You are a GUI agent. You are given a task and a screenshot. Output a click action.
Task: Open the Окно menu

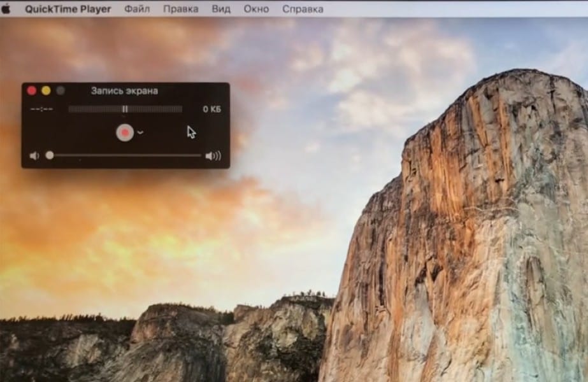256,9
